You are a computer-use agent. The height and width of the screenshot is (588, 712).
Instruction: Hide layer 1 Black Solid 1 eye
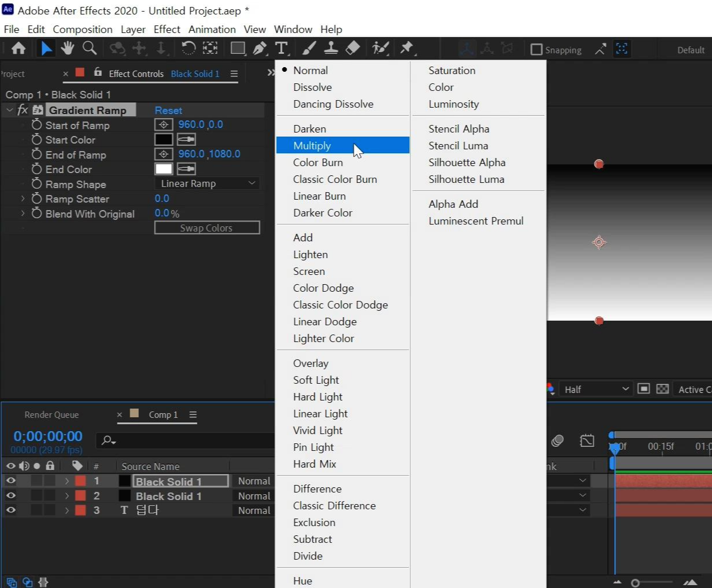click(x=10, y=480)
